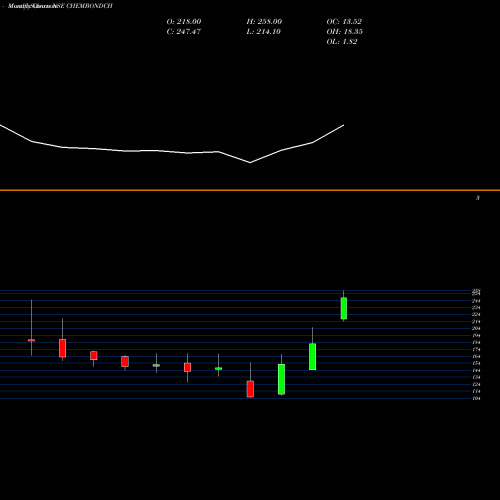Image resolution: width=500 pixels, height=500 pixels.
Task: Select the high price value H: 258.00
Action: (x=264, y=21)
